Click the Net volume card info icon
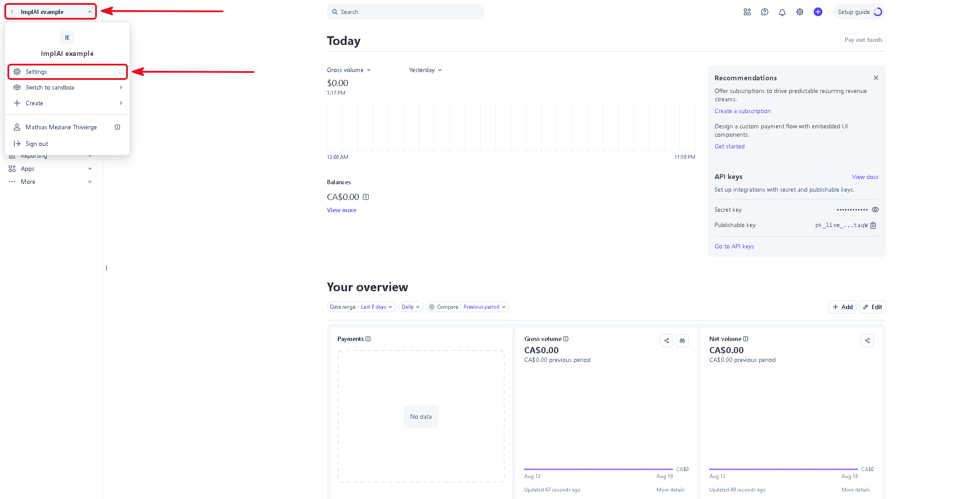 point(746,339)
